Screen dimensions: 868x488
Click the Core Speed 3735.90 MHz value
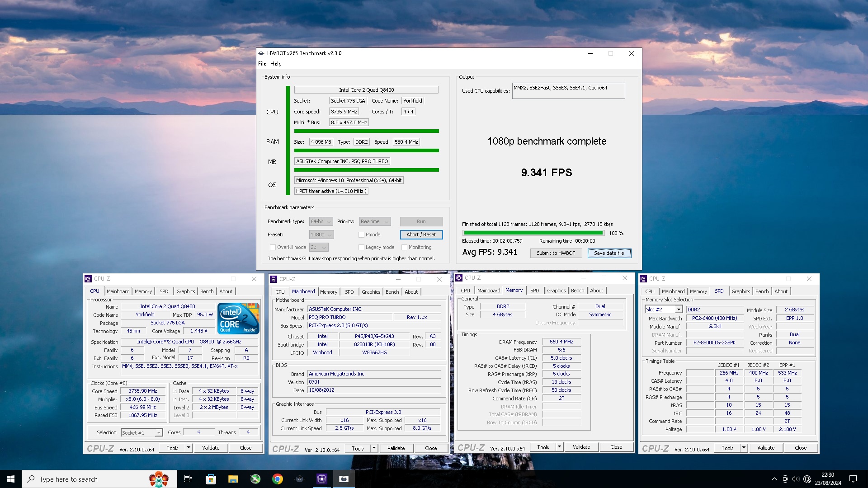tap(142, 391)
